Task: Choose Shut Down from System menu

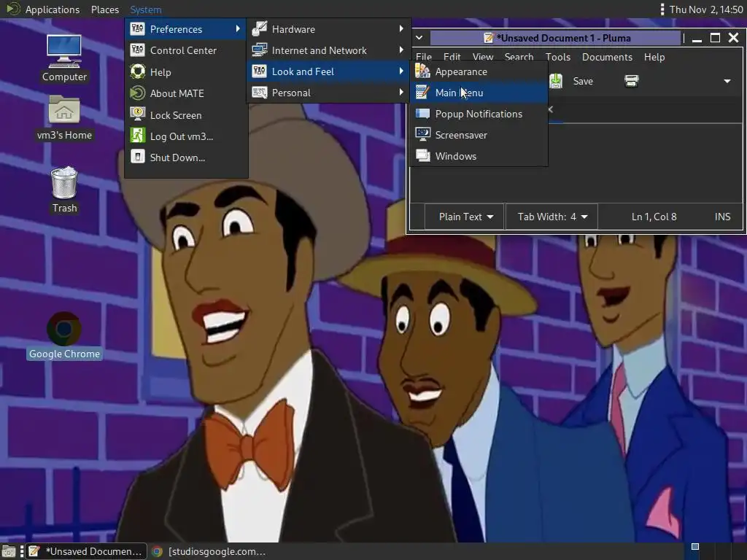Action: tap(186, 157)
